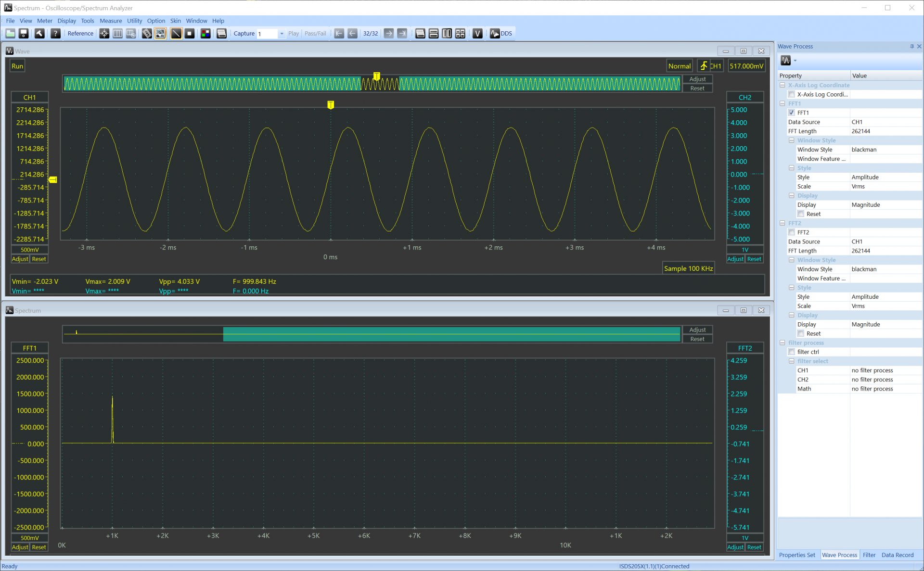Viewport: 924px width, 571px height.
Task: Select the four-pane grid layout icon
Action: 460,34
